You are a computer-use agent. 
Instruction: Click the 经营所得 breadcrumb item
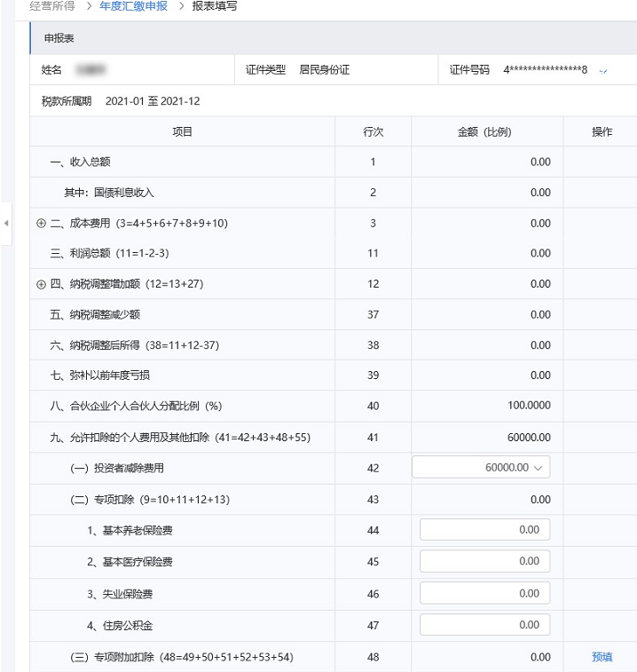pos(52,6)
